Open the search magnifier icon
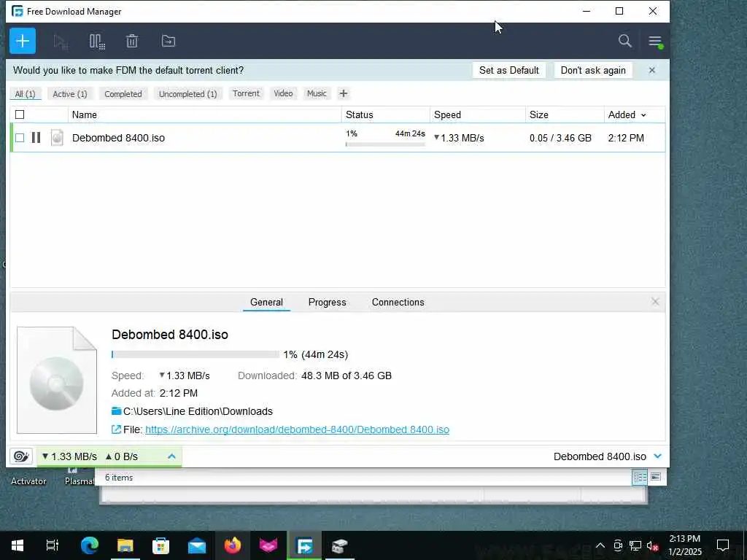 click(x=625, y=41)
